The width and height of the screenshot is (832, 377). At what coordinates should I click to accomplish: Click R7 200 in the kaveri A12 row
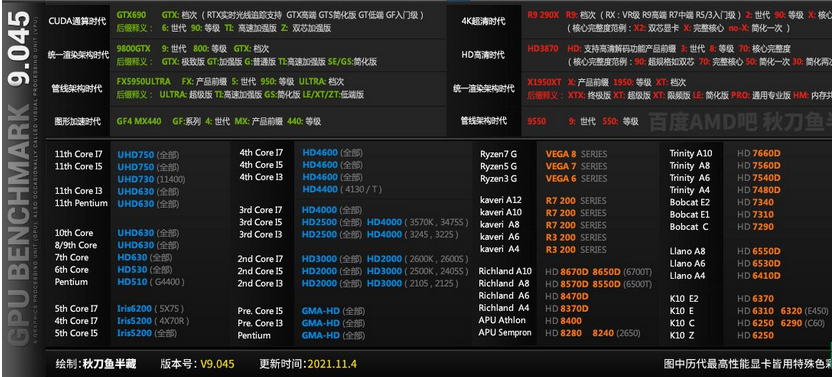[x=561, y=201]
